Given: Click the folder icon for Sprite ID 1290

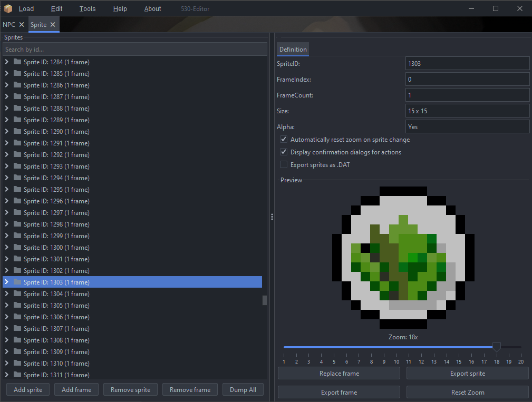Looking at the screenshot, I should (17, 131).
